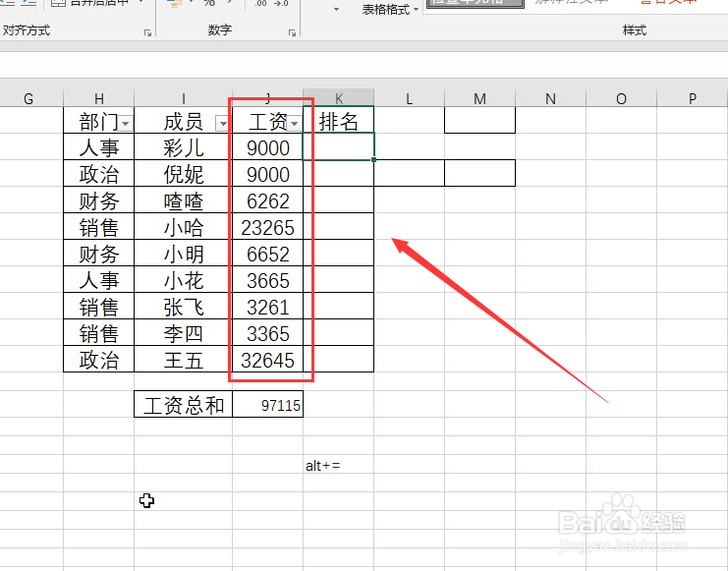This screenshot has height=571, width=728.
Task: Open the 工资 column filter dropdown
Action: pos(295,124)
